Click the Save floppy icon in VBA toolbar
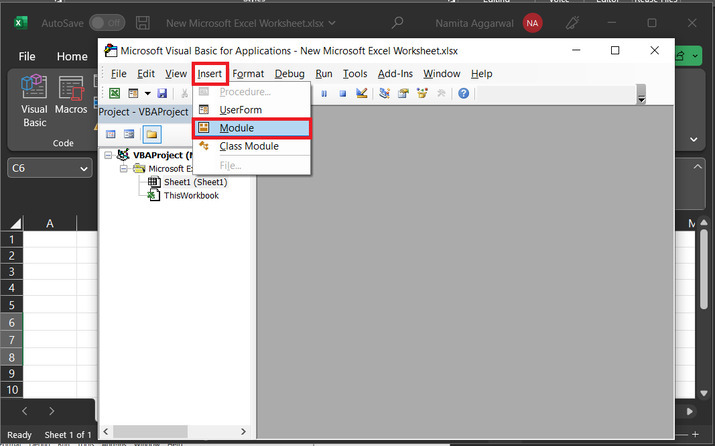This screenshot has height=446, width=715. [162, 93]
